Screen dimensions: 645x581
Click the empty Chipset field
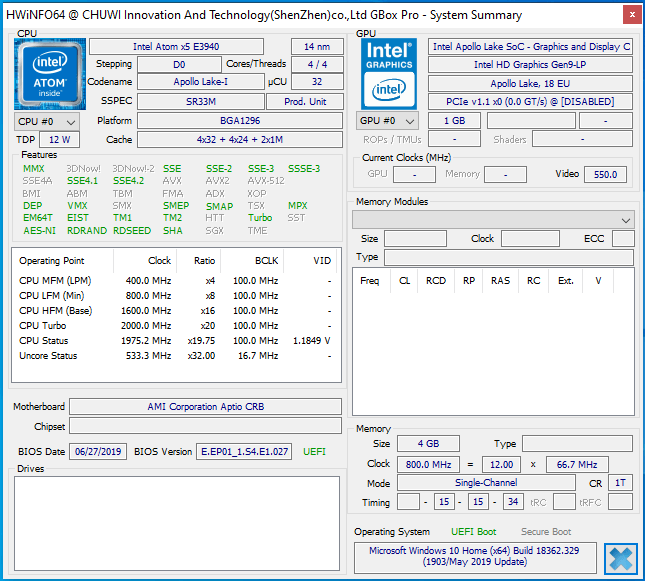(x=205, y=426)
